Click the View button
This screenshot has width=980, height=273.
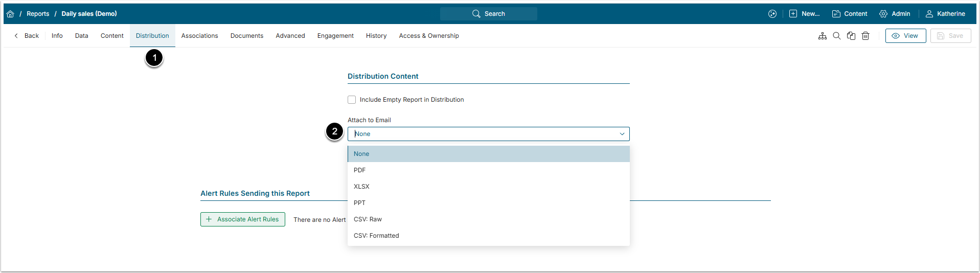point(905,36)
